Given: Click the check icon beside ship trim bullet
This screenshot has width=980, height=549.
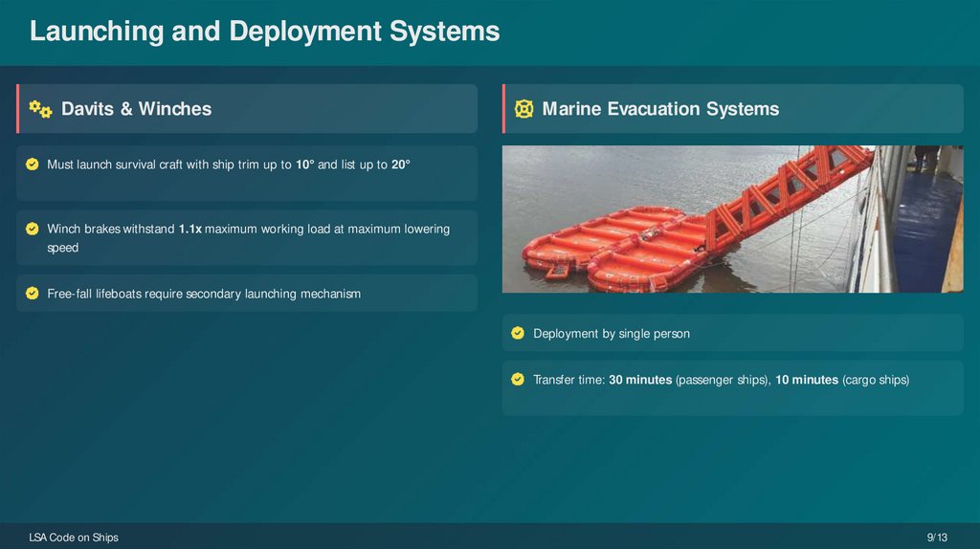Looking at the screenshot, I should [x=33, y=165].
